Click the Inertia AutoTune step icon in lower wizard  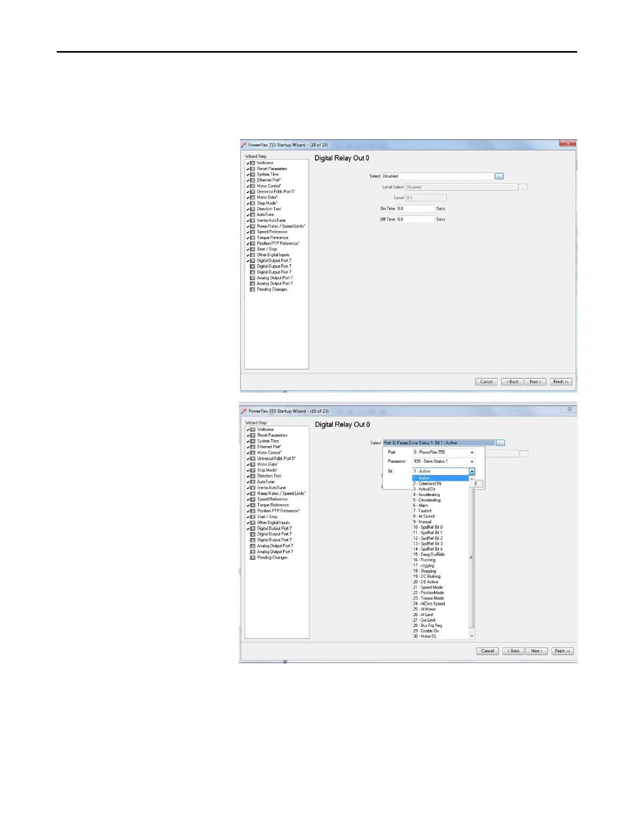point(253,488)
